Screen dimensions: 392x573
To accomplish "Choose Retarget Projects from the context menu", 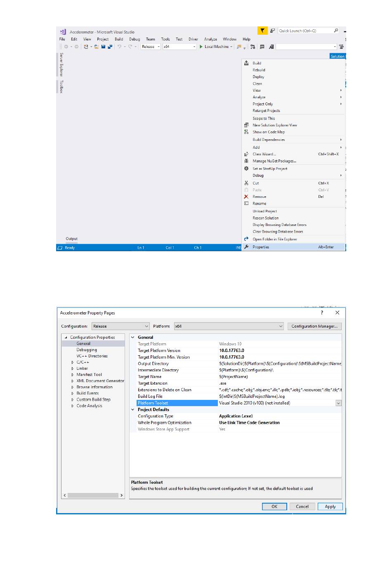I will [x=267, y=111].
